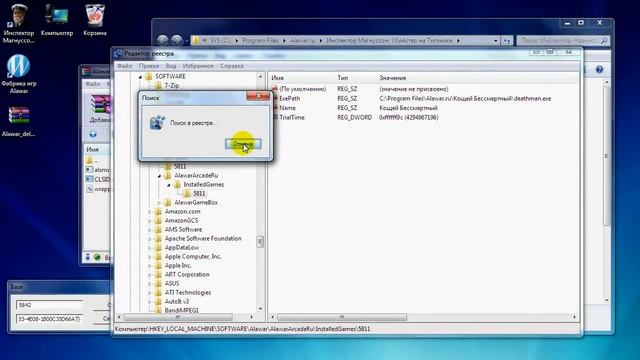
Task: Click Alawar.ru in Explorer breadcrumb
Action: pos(302,40)
